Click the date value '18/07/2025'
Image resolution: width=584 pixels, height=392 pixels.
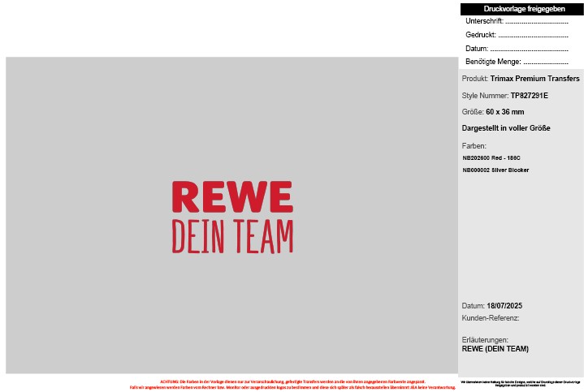504,306
